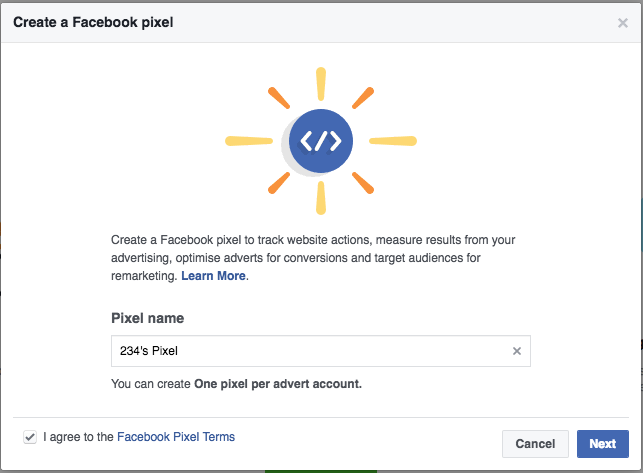
Task: Click the right yellow ray beside the pixel icon
Action: (x=393, y=141)
